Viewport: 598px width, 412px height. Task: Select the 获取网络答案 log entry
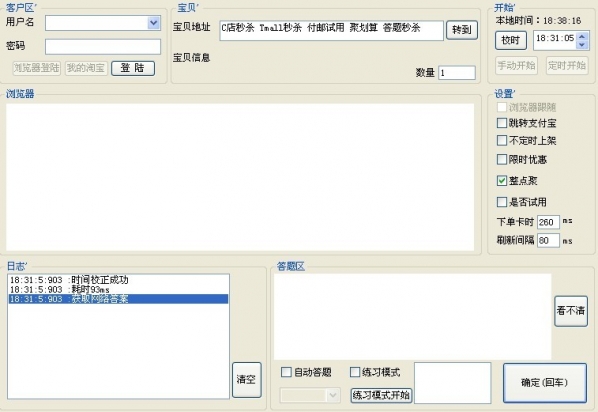tap(118, 299)
